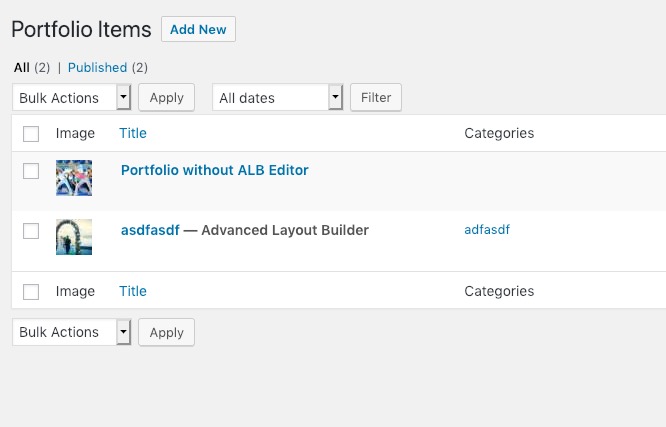Expand the top Bulk Actions dropdown
Image resolution: width=666 pixels, height=427 pixels.
click(71, 97)
